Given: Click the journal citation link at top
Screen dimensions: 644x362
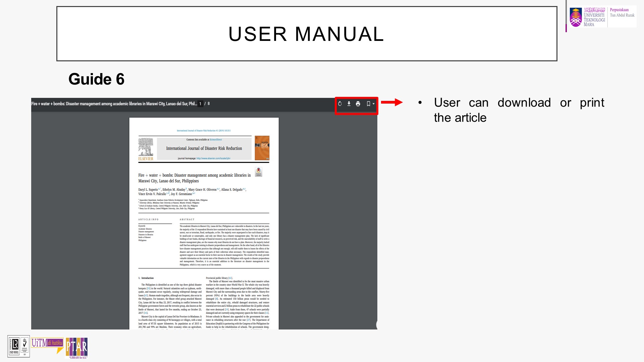Looking at the screenshot, I should click(x=204, y=131).
